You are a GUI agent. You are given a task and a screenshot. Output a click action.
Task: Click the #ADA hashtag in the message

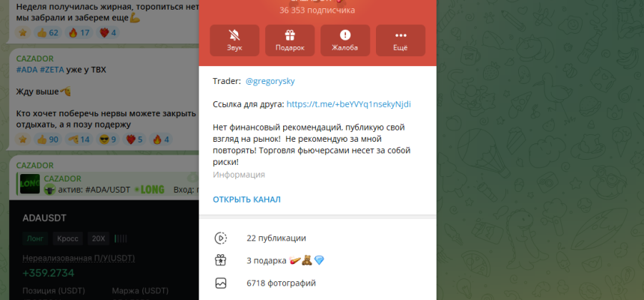[27, 70]
